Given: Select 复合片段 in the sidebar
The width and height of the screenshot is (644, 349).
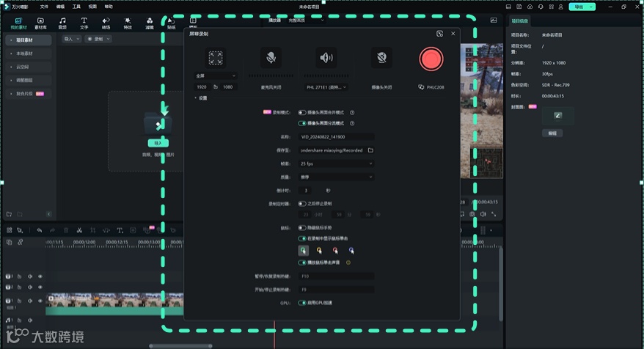Looking at the screenshot, I should pyautogui.click(x=29, y=94).
